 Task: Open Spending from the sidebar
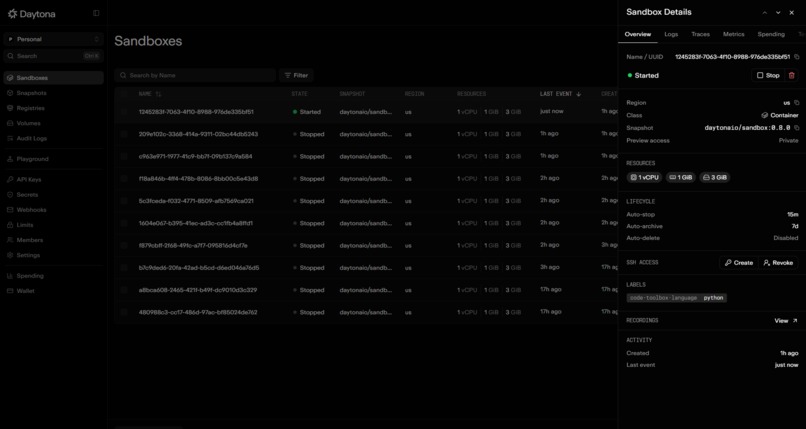click(30, 276)
